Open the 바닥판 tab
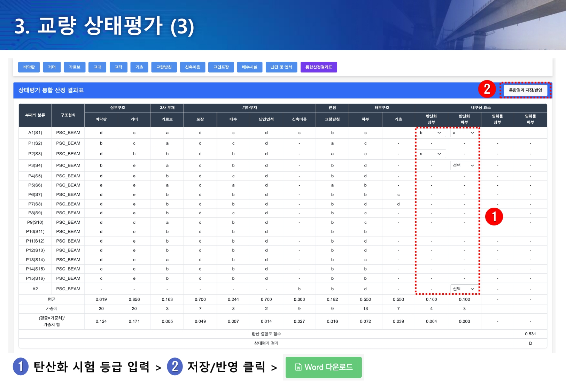The image size is (566, 392). (x=29, y=67)
